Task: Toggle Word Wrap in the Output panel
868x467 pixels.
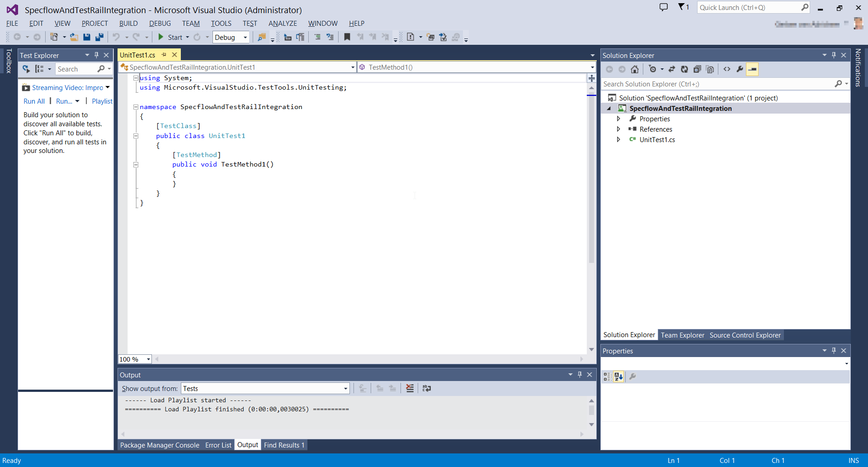Action: tap(426, 388)
